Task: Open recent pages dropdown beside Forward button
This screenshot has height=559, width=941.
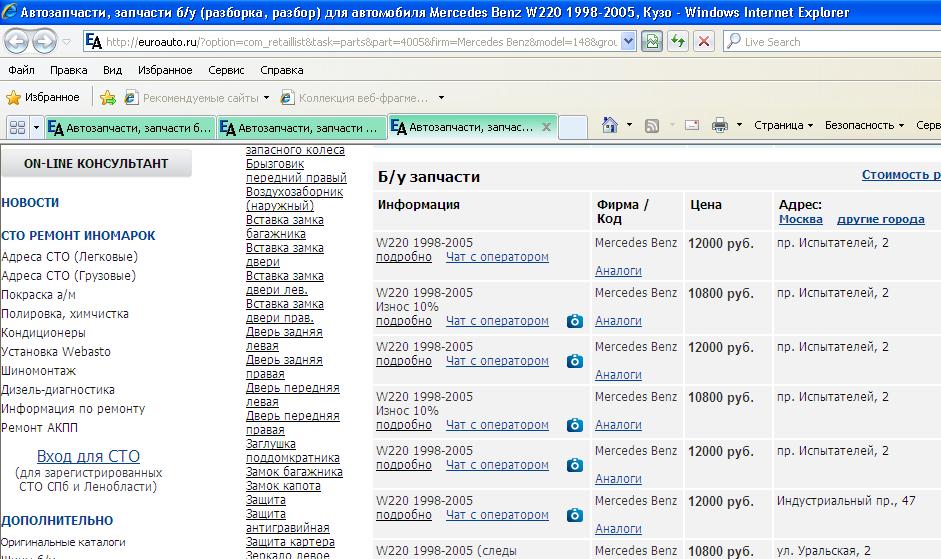Action: coord(66,42)
